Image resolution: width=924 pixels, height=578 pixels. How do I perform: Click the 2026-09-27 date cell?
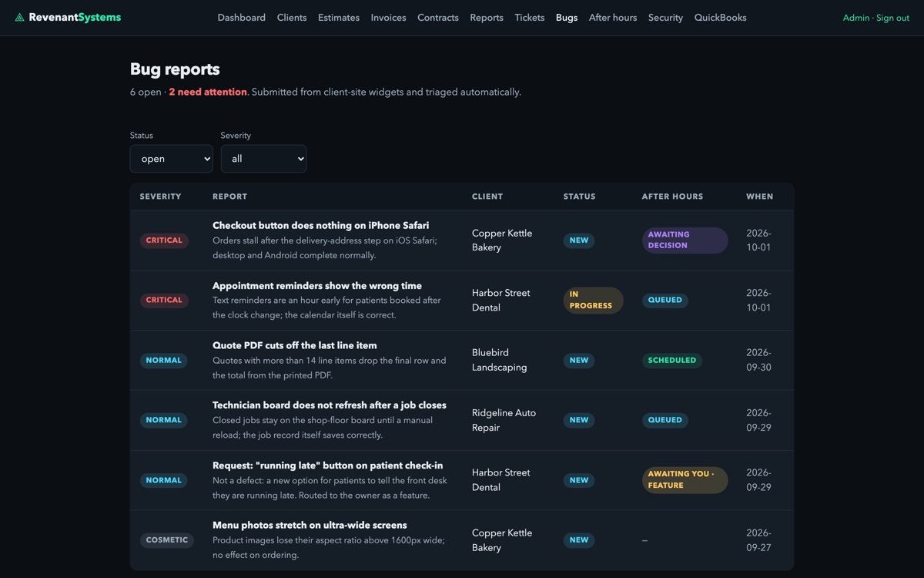[758, 540]
